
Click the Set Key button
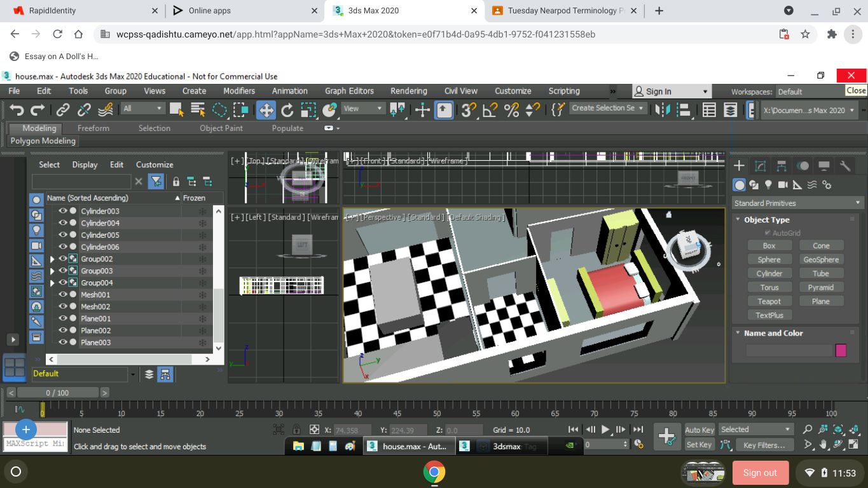698,445
